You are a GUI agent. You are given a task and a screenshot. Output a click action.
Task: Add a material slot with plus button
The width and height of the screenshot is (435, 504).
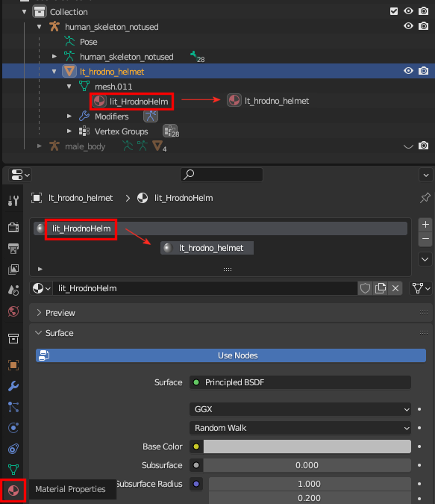tap(425, 224)
